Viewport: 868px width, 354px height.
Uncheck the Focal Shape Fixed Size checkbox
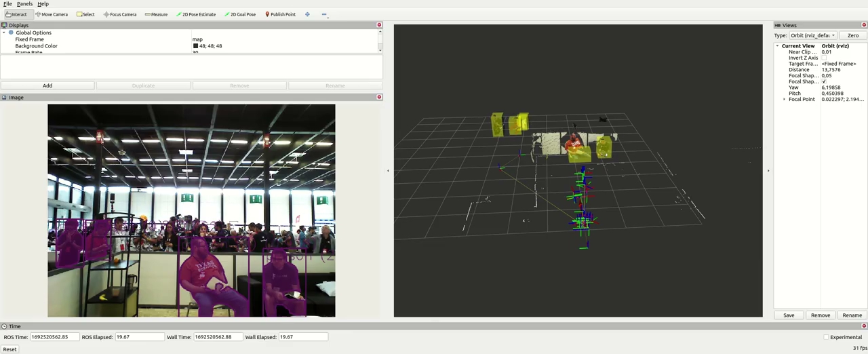coord(824,81)
